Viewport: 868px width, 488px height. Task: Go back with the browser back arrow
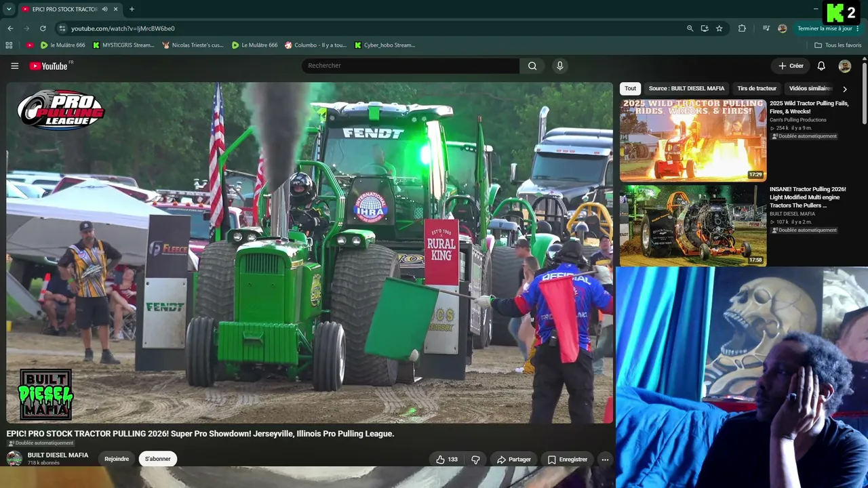click(x=10, y=28)
